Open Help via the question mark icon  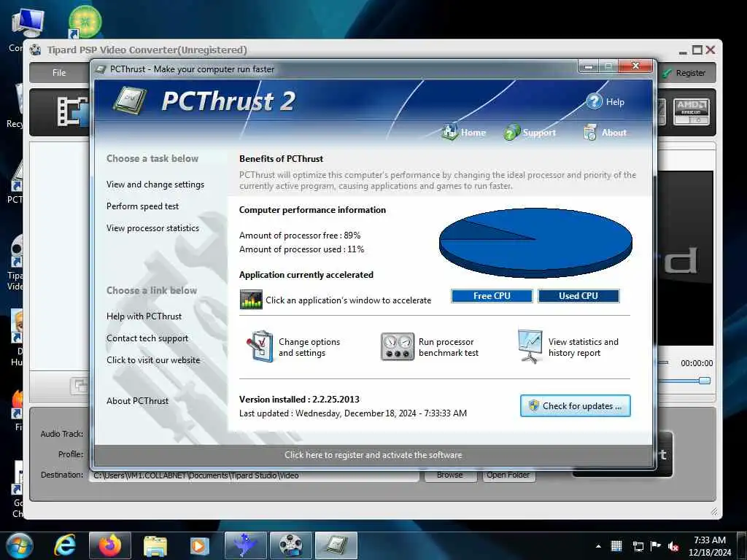tap(594, 101)
